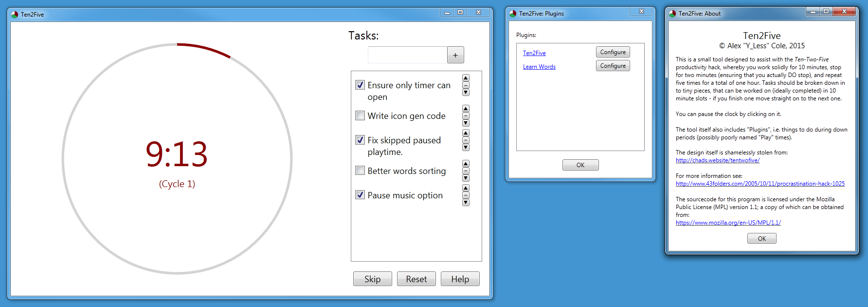Click Ten2Five main window title icon
This screenshot has width=868, height=307.
click(x=15, y=15)
